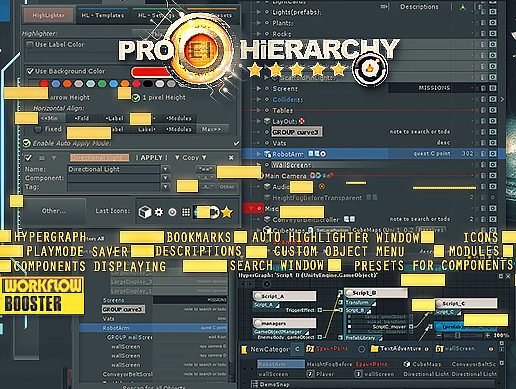Screen dimensions: 516x389
Task: Click the large Other... button
Action: (x=54, y=211)
